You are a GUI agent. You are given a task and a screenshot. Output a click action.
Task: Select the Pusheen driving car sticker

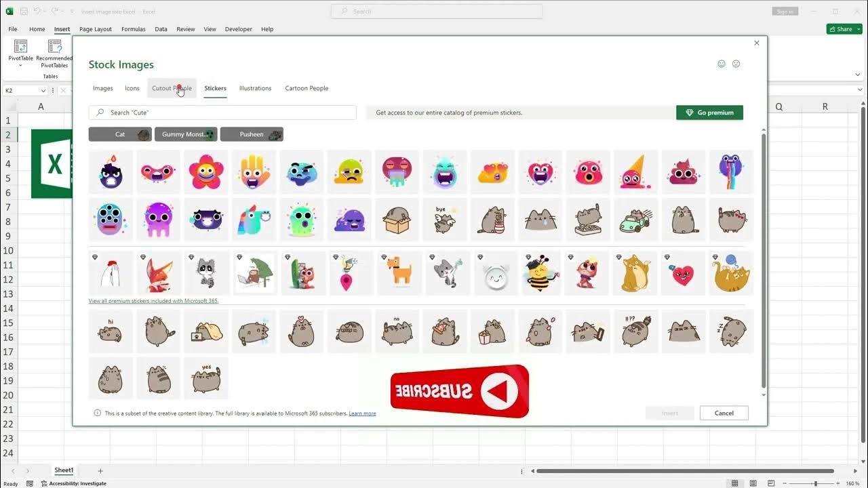click(635, 220)
